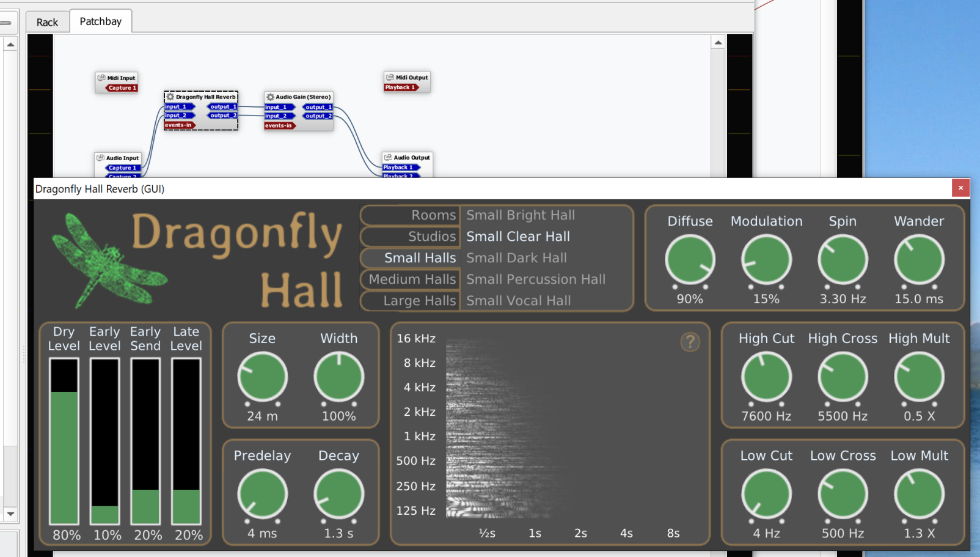Select the Rooms preset bank
Screen dimensions: 980x557
411,215
